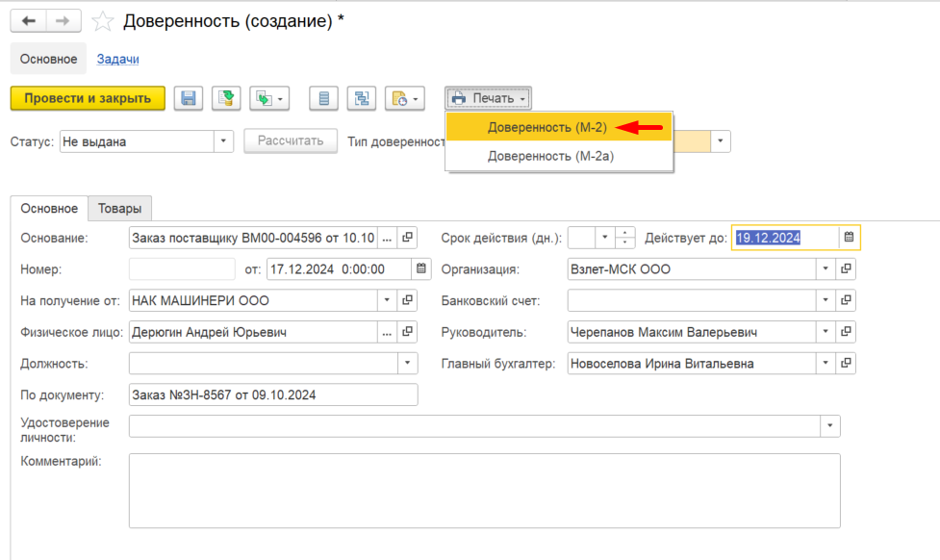
Task: Post the document with the green arrow icon
Action: click(x=226, y=98)
